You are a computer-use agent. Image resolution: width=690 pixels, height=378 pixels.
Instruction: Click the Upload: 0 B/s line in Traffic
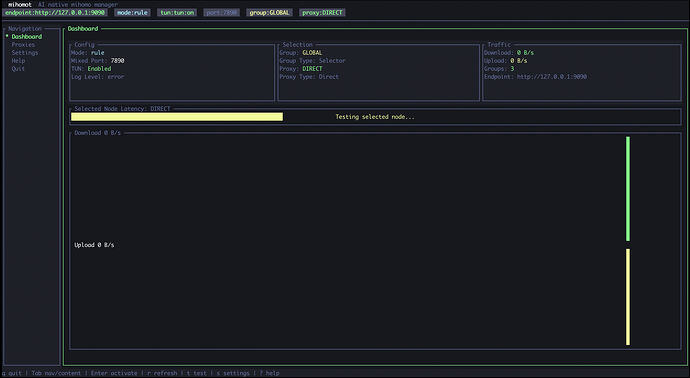(506, 61)
